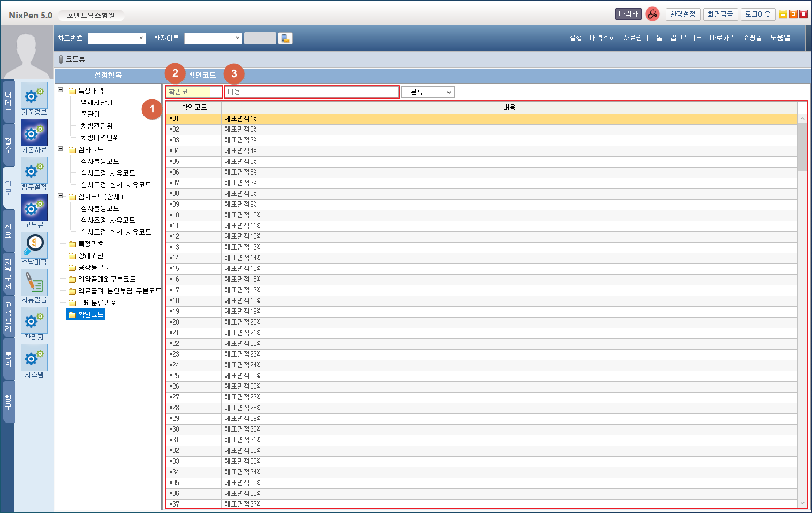Click the red remote support icon
This screenshot has height=513, width=812.
[652, 14]
